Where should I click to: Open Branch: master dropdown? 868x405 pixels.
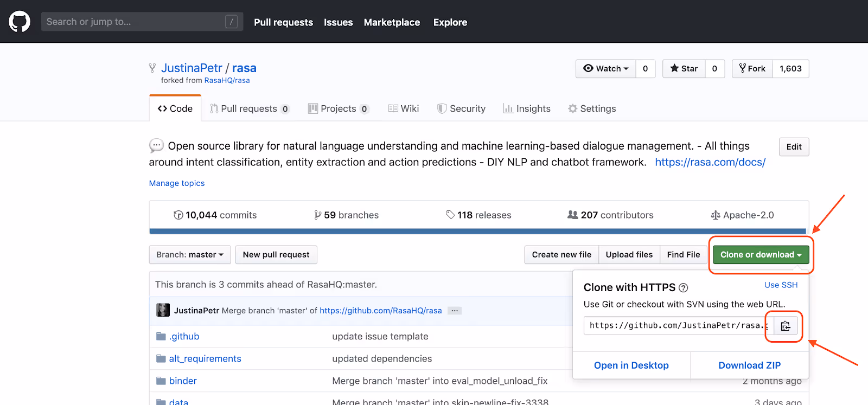pos(190,255)
